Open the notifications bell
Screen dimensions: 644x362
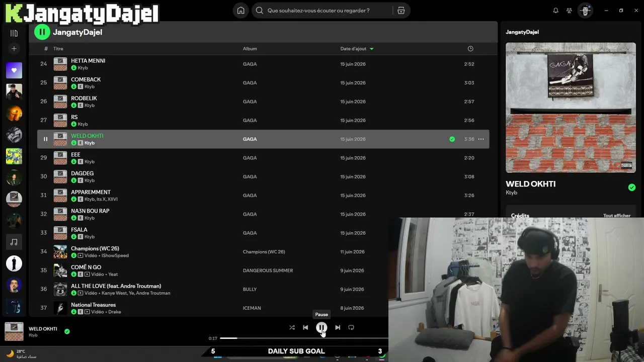click(x=555, y=11)
